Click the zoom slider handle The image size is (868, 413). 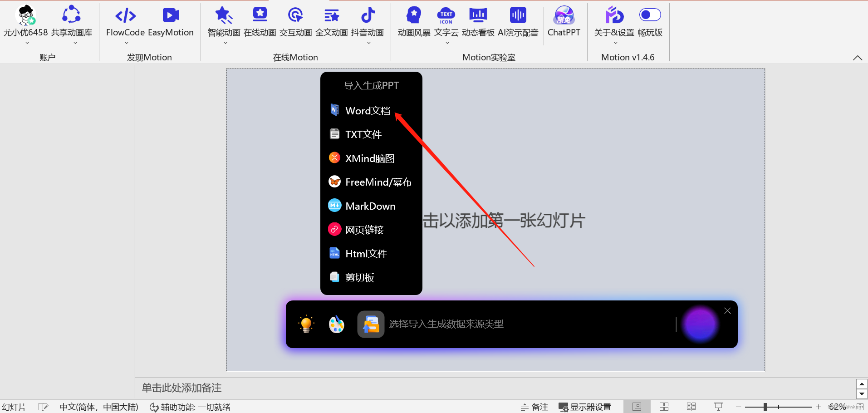[765, 407]
